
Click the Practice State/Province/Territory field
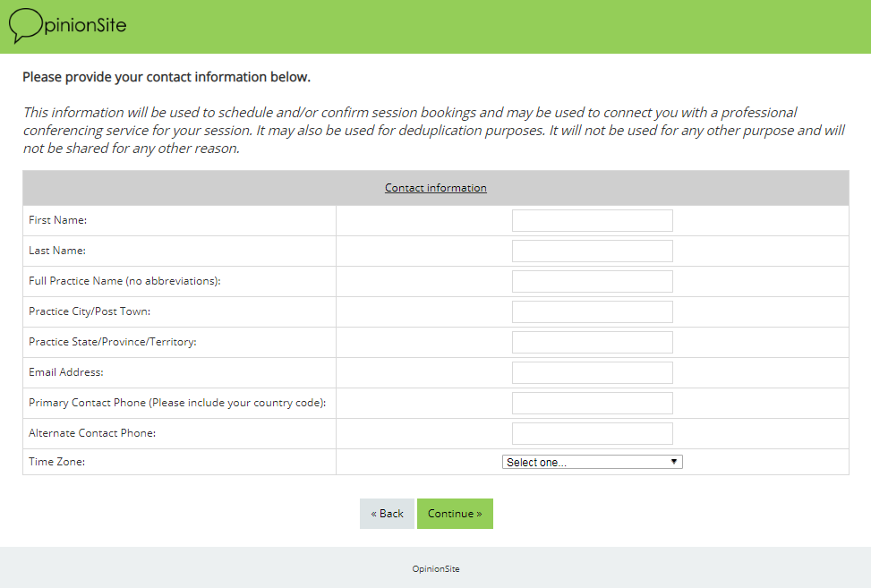pyautogui.click(x=592, y=342)
